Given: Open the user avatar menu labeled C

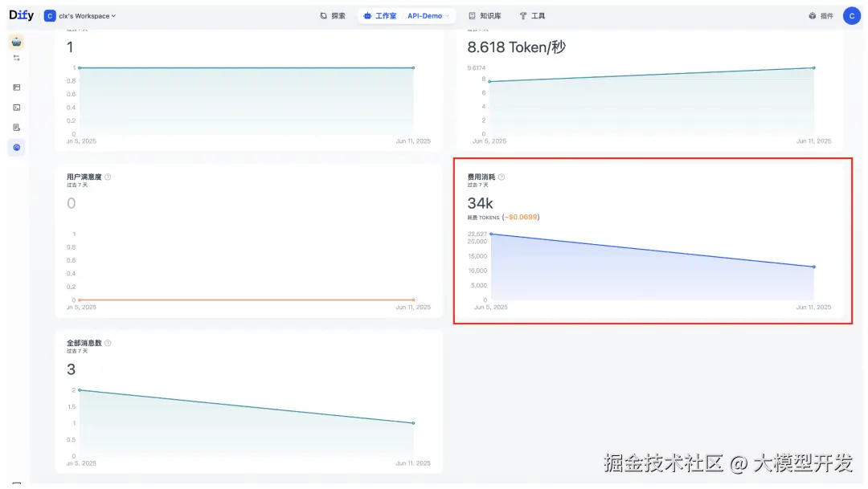Looking at the screenshot, I should pyautogui.click(x=851, y=15).
